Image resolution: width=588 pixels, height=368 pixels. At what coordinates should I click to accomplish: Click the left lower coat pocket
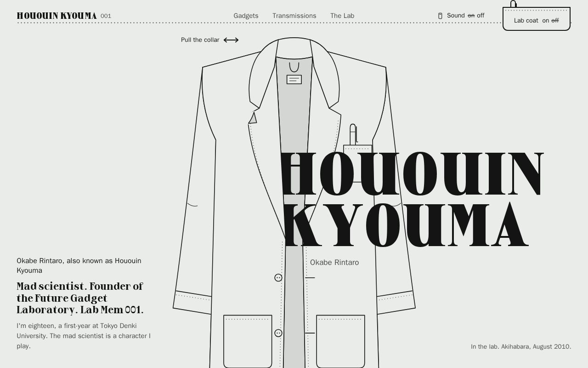pos(248,341)
